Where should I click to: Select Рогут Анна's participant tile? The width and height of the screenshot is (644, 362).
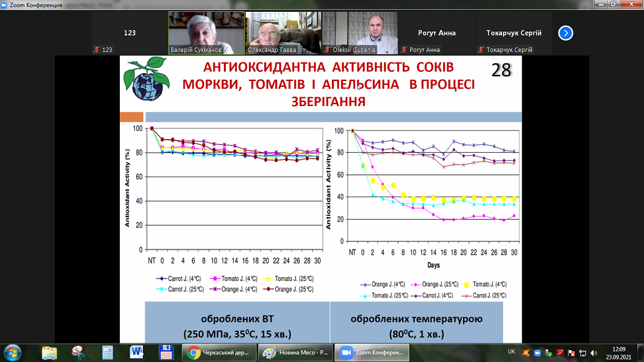(x=437, y=33)
